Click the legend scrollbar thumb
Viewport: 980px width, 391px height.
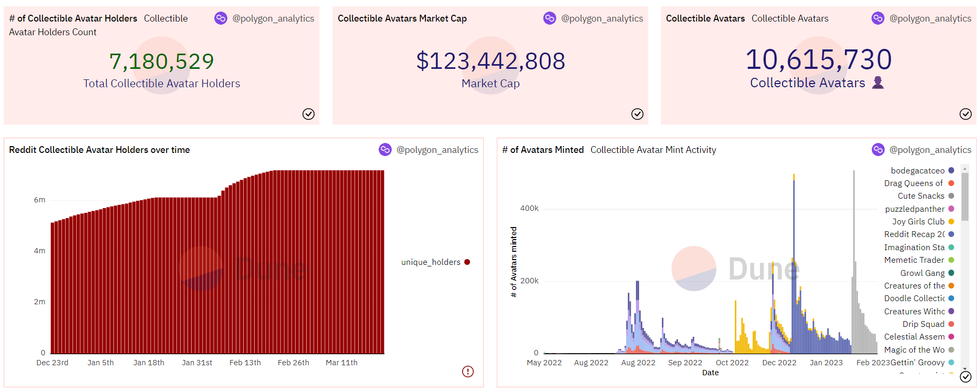(x=965, y=196)
